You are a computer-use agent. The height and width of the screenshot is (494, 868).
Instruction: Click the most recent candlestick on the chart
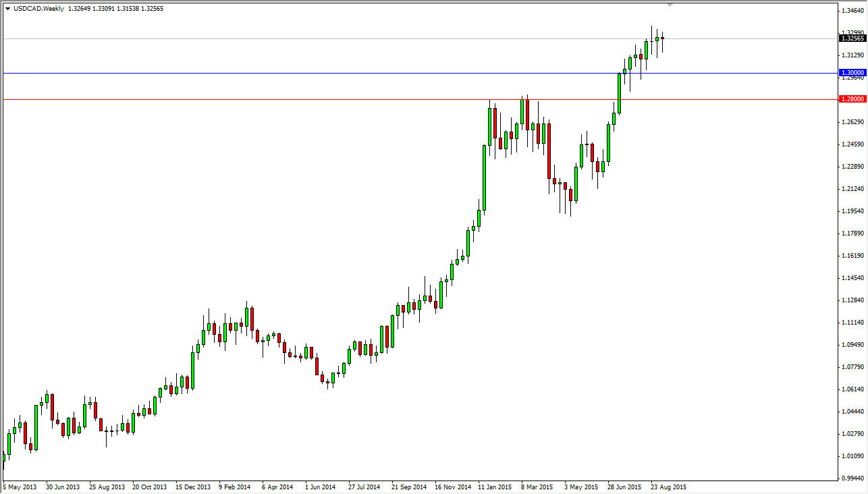[661, 37]
